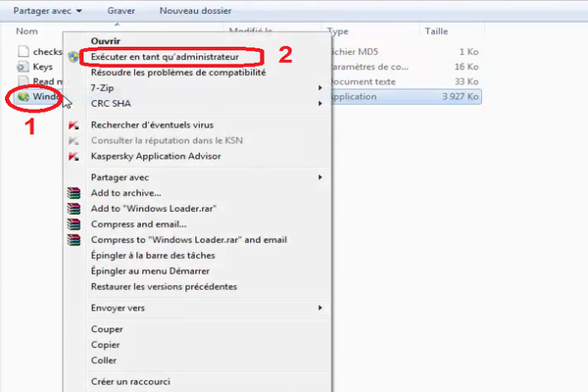Image resolution: width=588 pixels, height=392 pixels.
Task: Expand the CRC SHA submenu arrow
Action: point(319,104)
